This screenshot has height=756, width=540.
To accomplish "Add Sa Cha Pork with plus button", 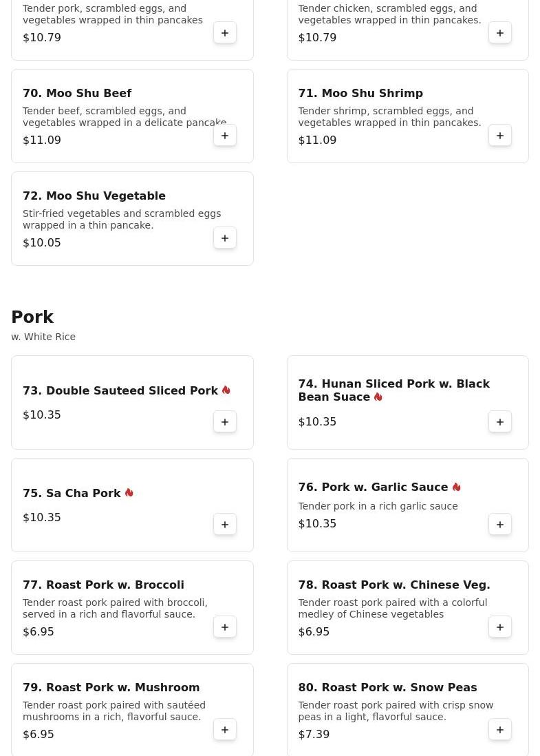I will (x=225, y=525).
